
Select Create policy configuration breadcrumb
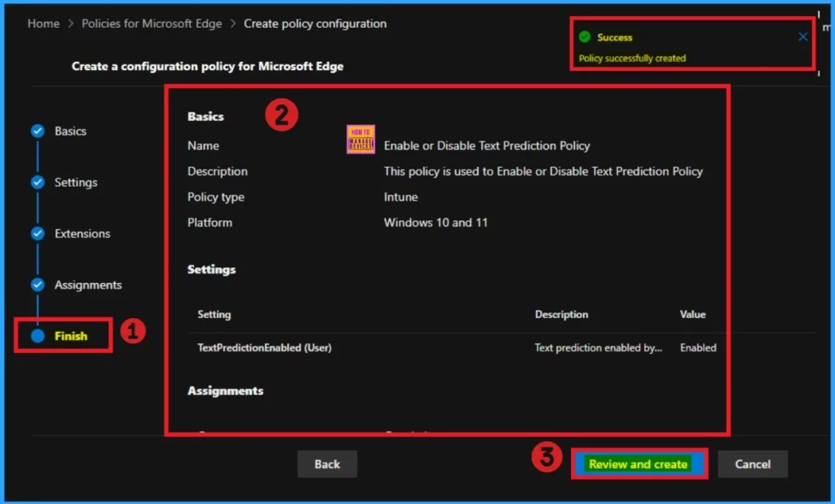click(x=316, y=24)
